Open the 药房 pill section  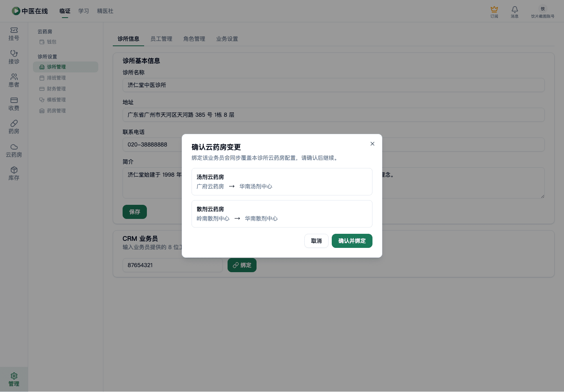pyautogui.click(x=14, y=127)
